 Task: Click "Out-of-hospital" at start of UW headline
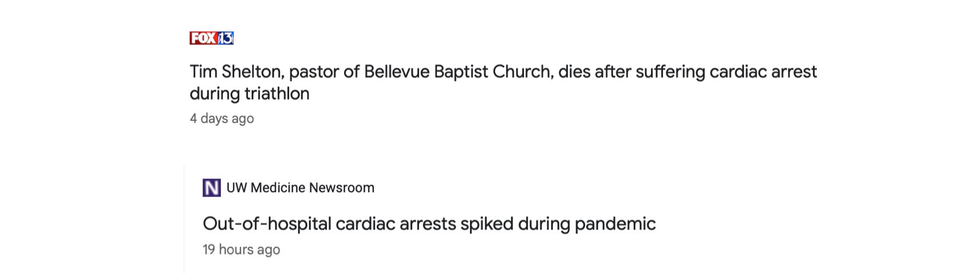[x=266, y=224]
